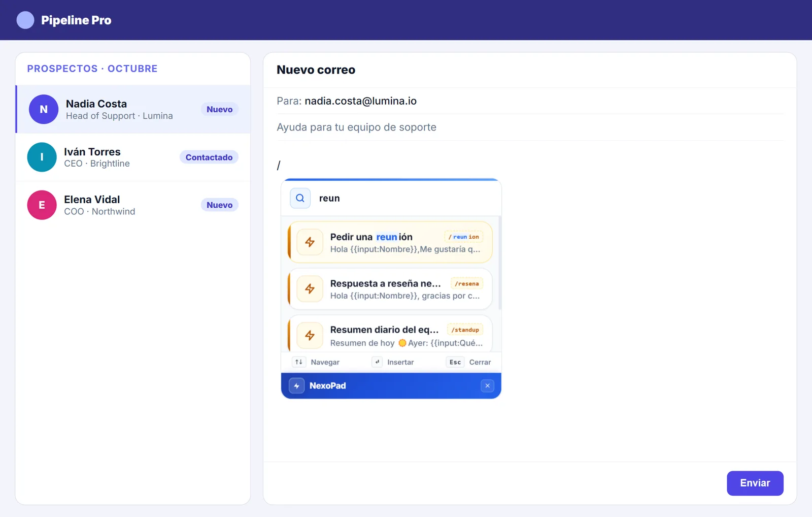Click the up-down Navegar key icon
This screenshot has width=812, height=517.
299,362
